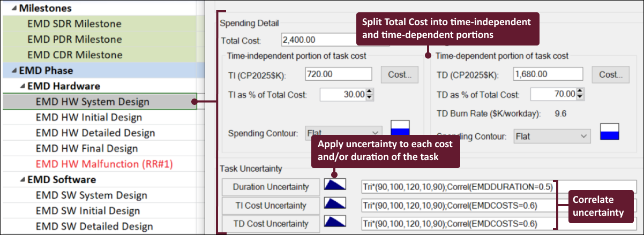Image resolution: width=644 pixels, height=235 pixels.
Task: Adjust the TD as % of Total Cost spinner
Action: (x=579, y=95)
